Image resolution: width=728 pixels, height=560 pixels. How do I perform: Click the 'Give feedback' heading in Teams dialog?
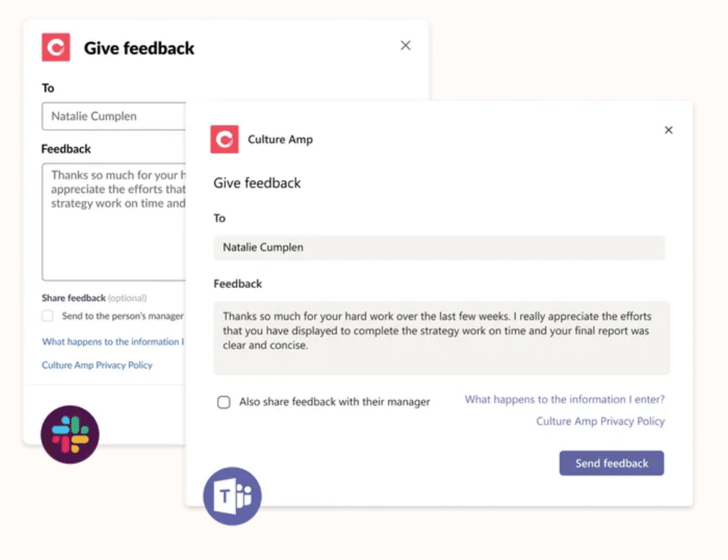257,183
